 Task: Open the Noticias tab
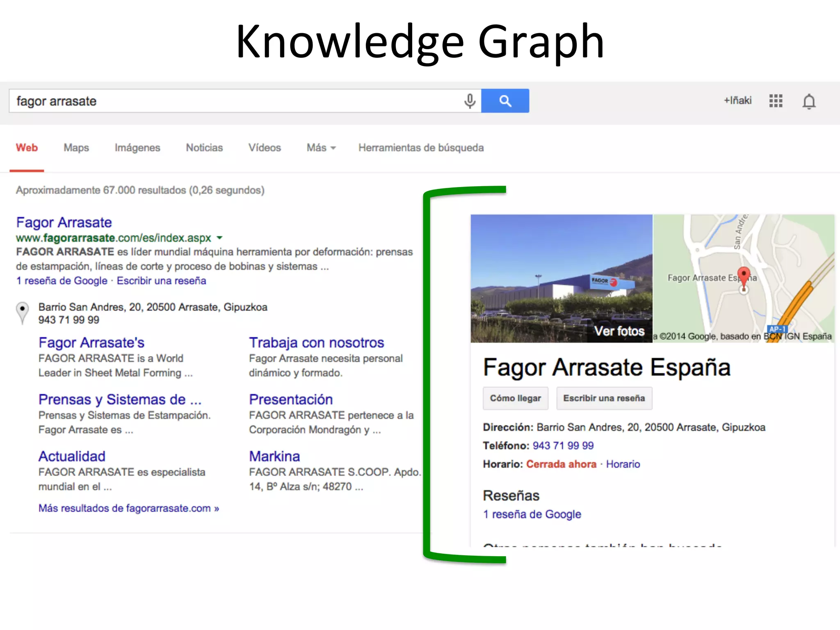pos(204,148)
